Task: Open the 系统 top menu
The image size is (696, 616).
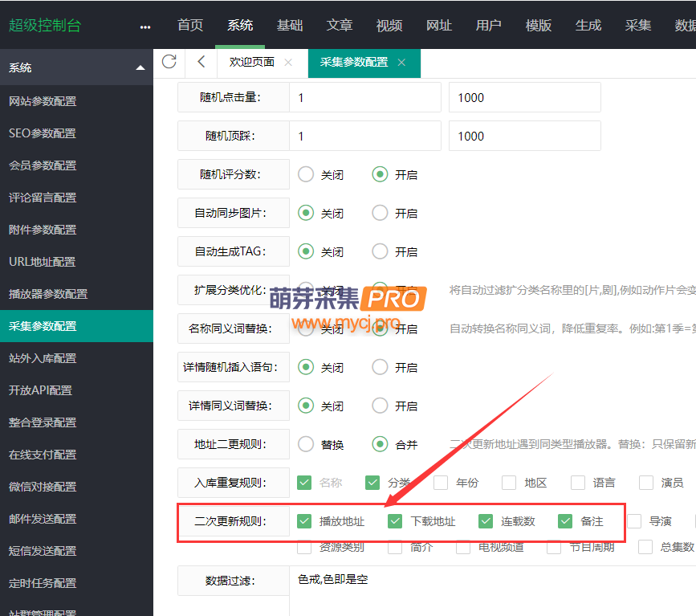Action: click(240, 26)
